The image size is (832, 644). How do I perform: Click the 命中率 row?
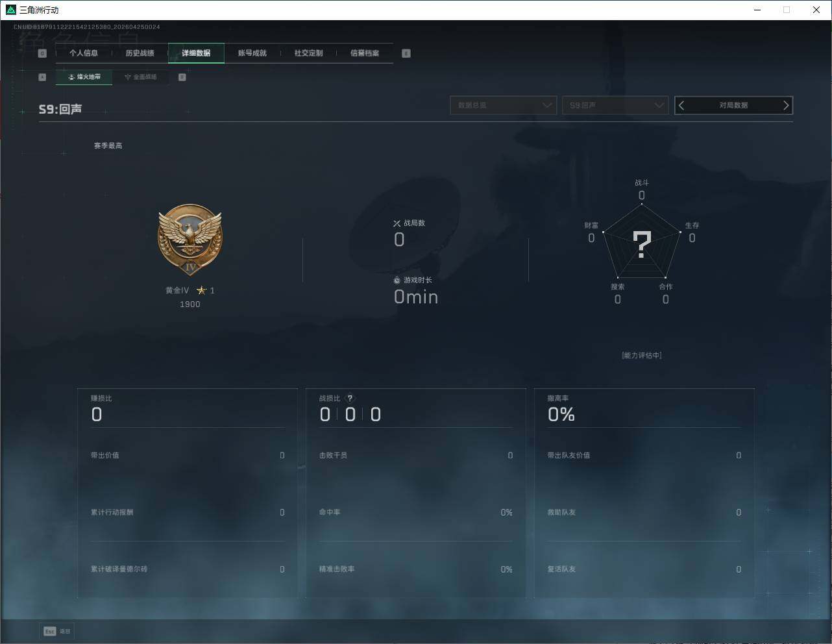pyautogui.click(x=416, y=513)
